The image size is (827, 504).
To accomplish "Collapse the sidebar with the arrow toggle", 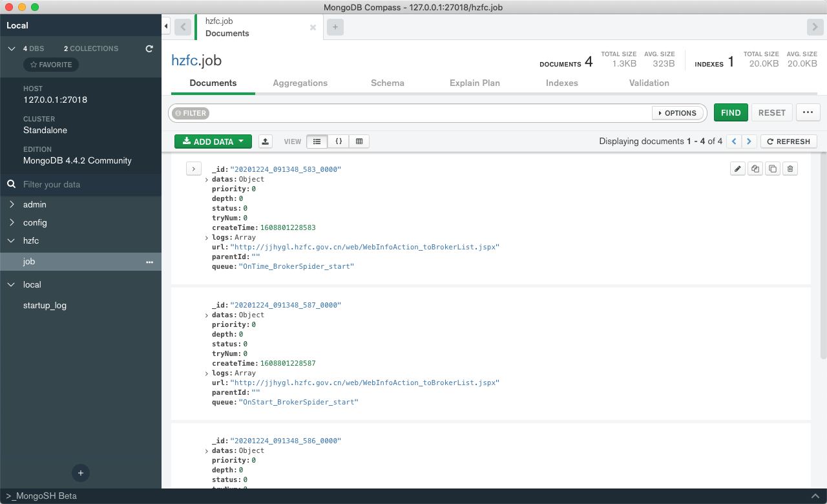I will tap(166, 26).
